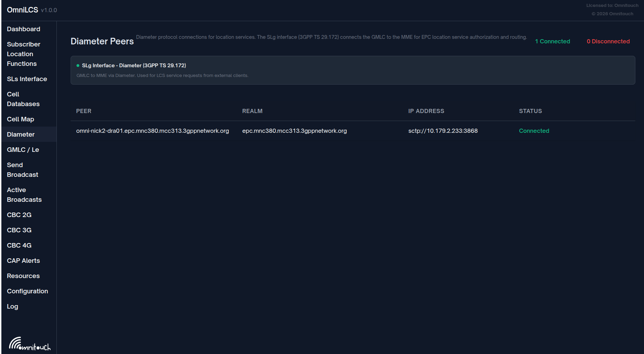The height and width of the screenshot is (354, 644).
Task: Go to the Send Broadcast page
Action: (23, 170)
